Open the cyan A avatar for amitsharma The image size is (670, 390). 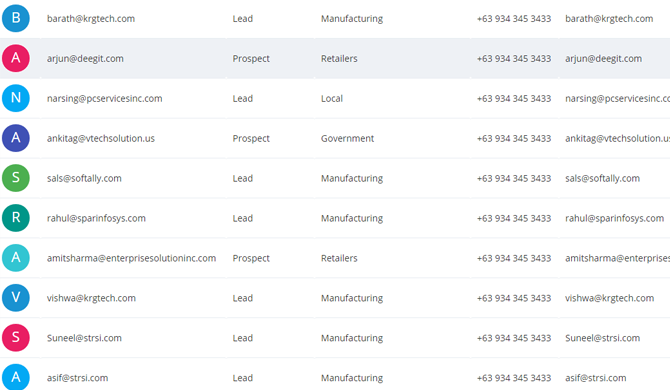pyautogui.click(x=16, y=258)
